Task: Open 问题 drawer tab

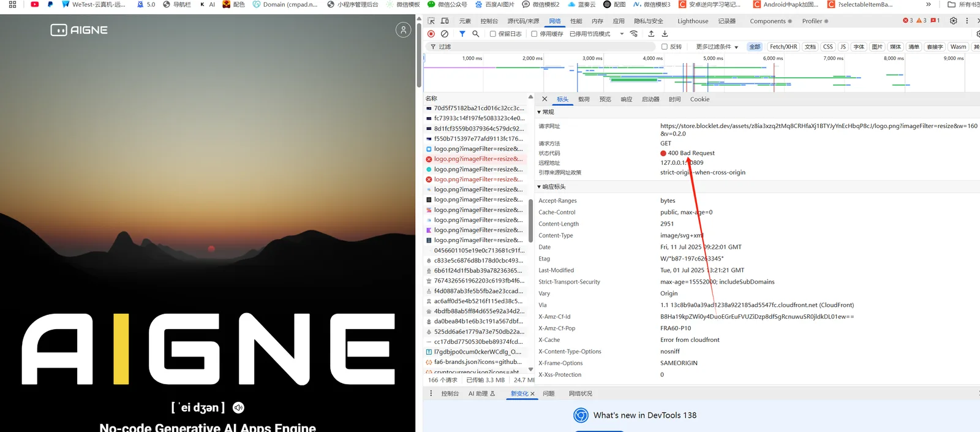Action: pyautogui.click(x=548, y=393)
